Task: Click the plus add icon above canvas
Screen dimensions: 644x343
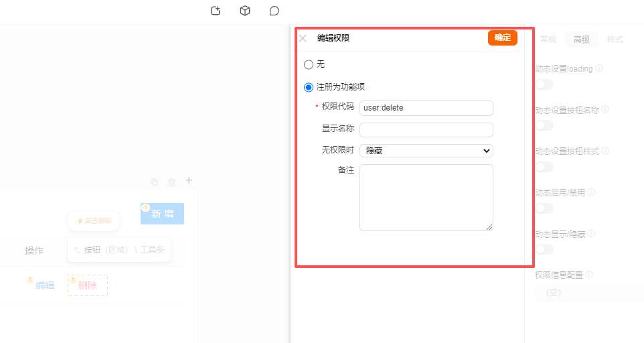Action: [189, 180]
